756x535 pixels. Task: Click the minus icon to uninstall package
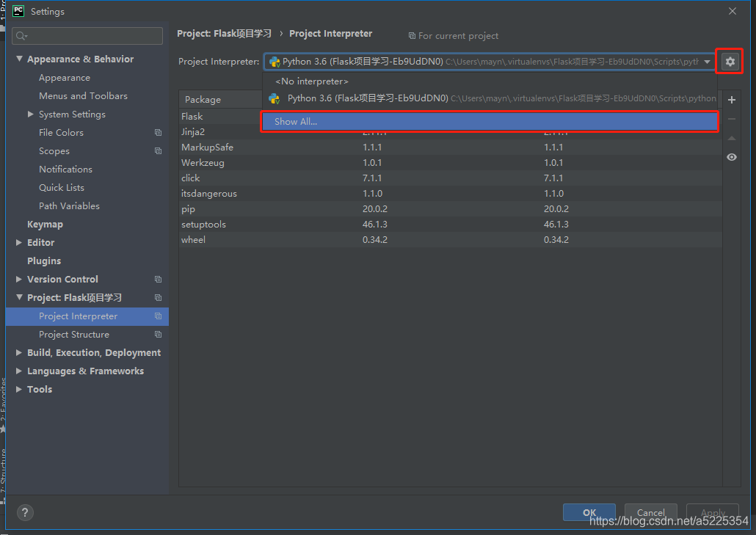(x=731, y=119)
